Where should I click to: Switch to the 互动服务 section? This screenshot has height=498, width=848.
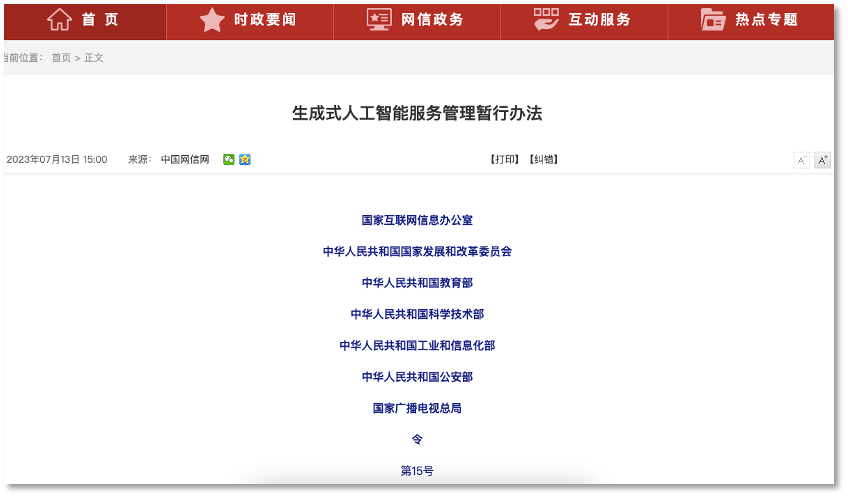(x=599, y=20)
